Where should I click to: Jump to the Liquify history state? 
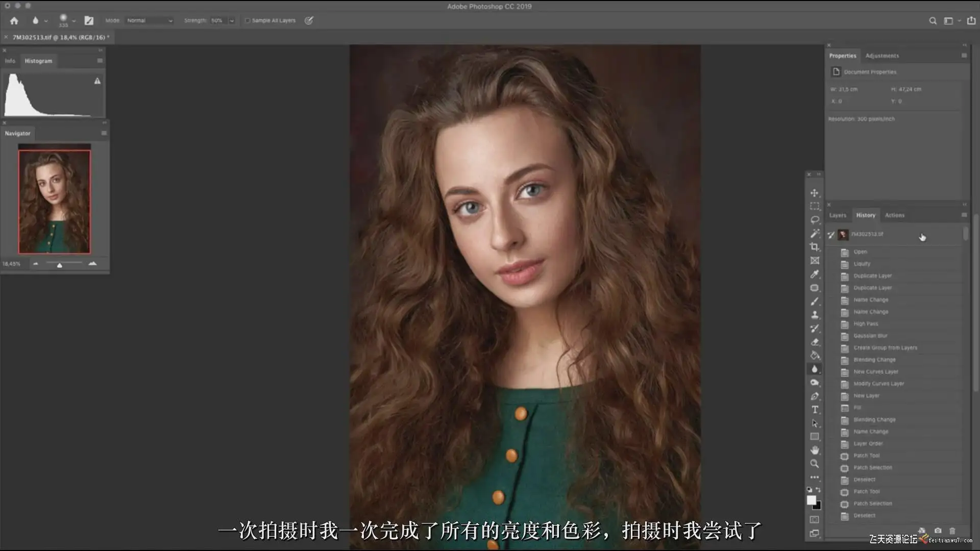[862, 264]
